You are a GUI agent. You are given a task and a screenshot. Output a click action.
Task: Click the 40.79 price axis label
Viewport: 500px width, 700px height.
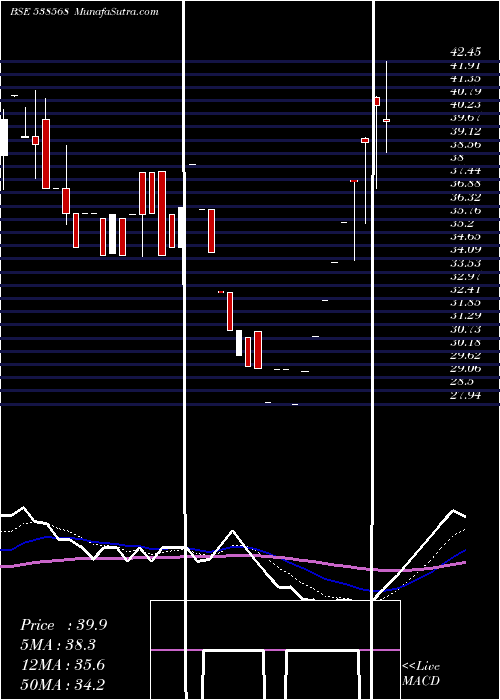466,92
